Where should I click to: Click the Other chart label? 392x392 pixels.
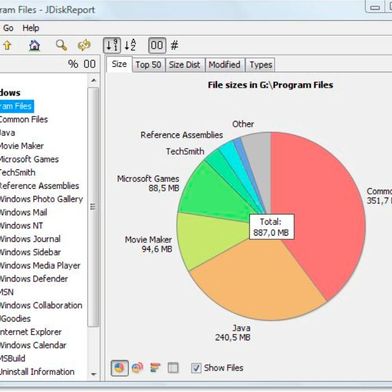click(x=243, y=124)
